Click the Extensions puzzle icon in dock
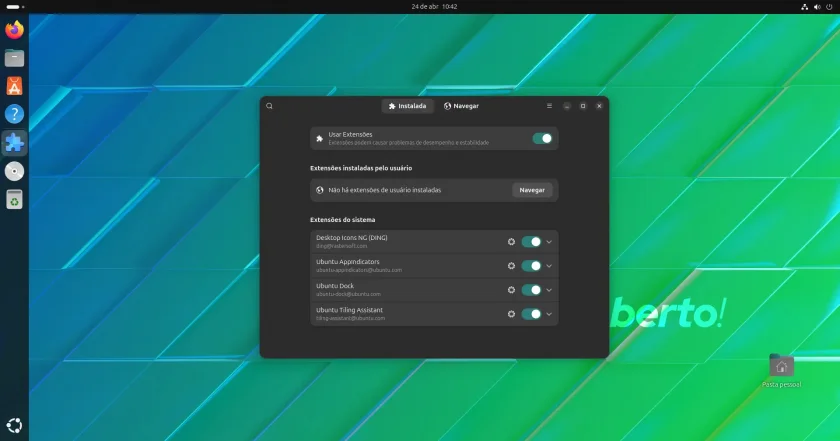 pos(14,143)
